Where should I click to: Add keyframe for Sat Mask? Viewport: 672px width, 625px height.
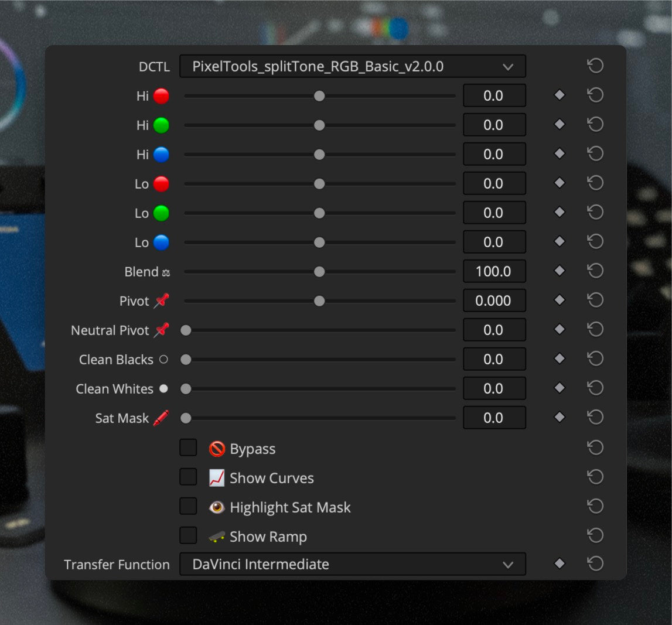click(x=560, y=418)
